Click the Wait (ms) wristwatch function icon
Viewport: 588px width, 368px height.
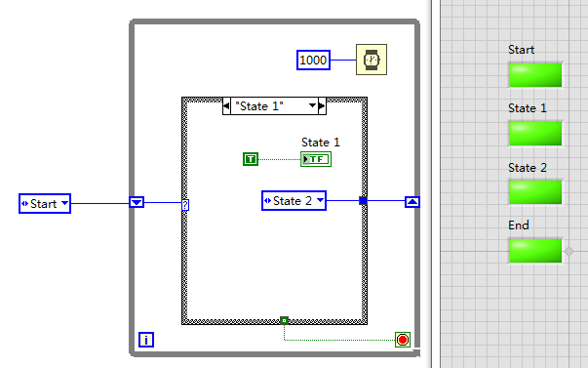point(372,60)
